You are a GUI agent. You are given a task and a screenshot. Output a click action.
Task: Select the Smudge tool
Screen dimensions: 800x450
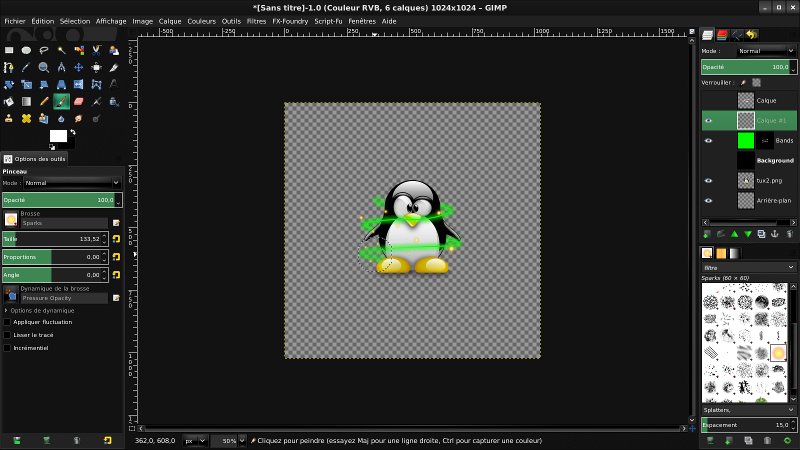pos(79,118)
